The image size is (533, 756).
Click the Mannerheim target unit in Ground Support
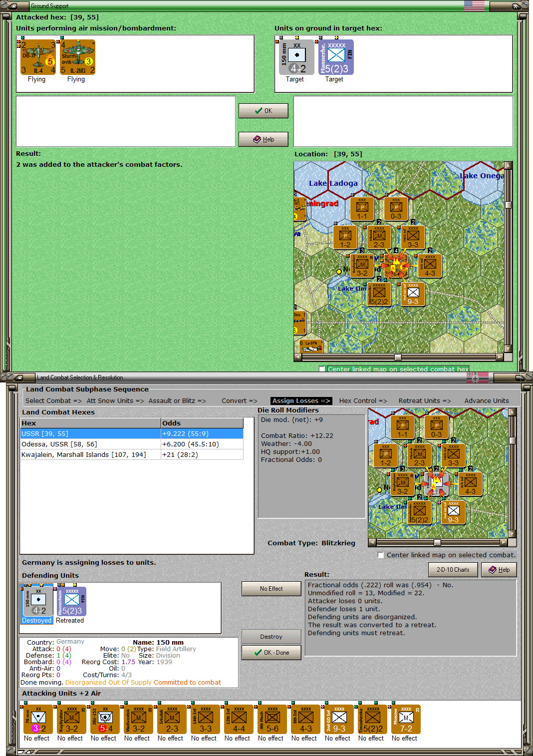click(336, 57)
